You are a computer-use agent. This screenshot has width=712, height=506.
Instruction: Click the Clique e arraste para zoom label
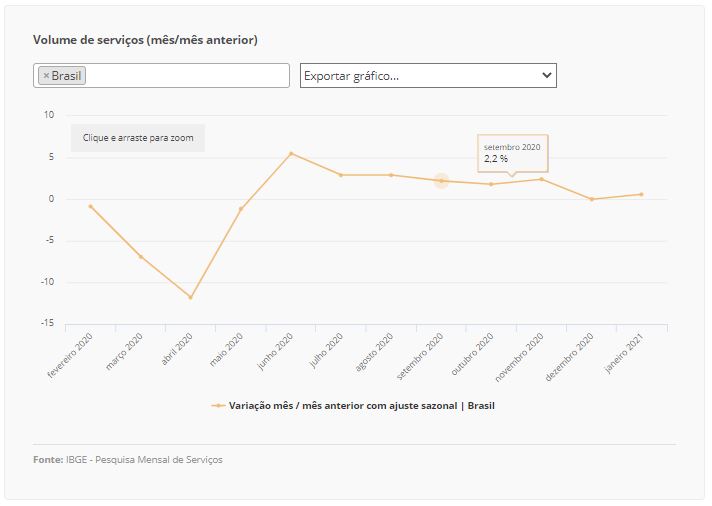tap(138, 137)
